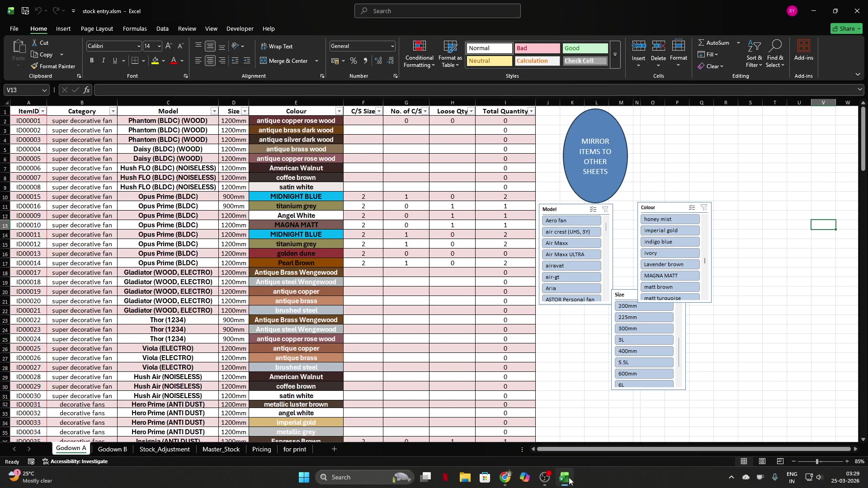Click the zoom slider handle
This screenshot has height=488, width=868.
click(817, 461)
